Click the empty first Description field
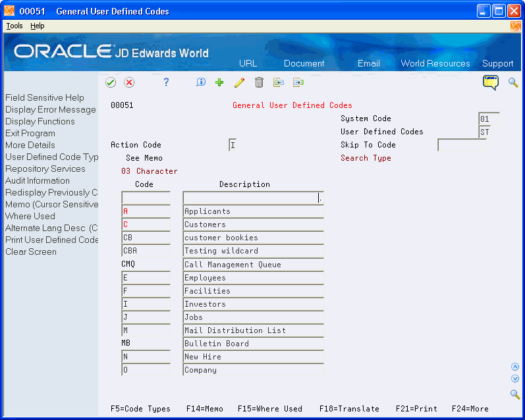The height and width of the screenshot is (420, 525). tap(253, 198)
